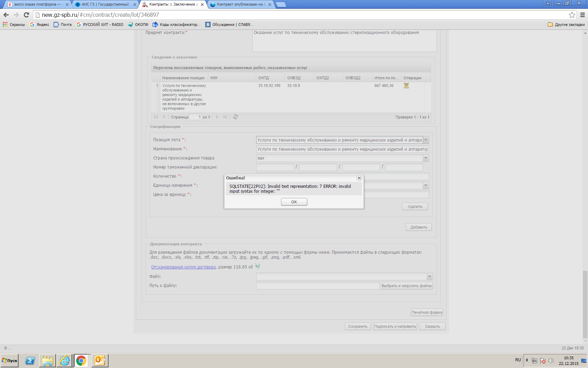Launch Windows PowerShell from the taskbar
Image resolution: width=588 pixels, height=368 pixels.
coord(30,360)
